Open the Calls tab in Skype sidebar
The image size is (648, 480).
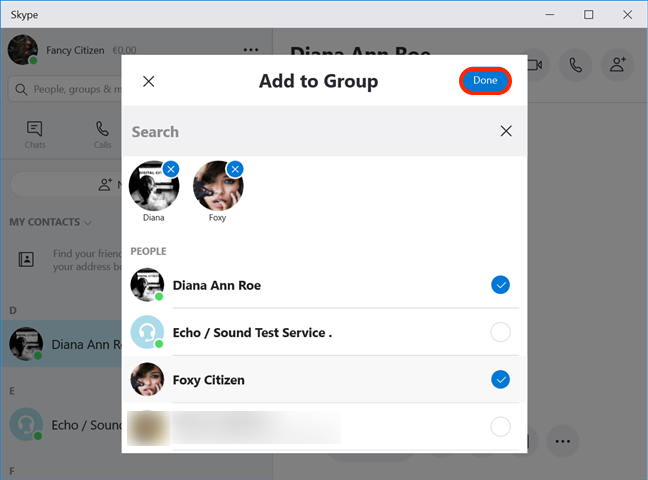tap(102, 134)
